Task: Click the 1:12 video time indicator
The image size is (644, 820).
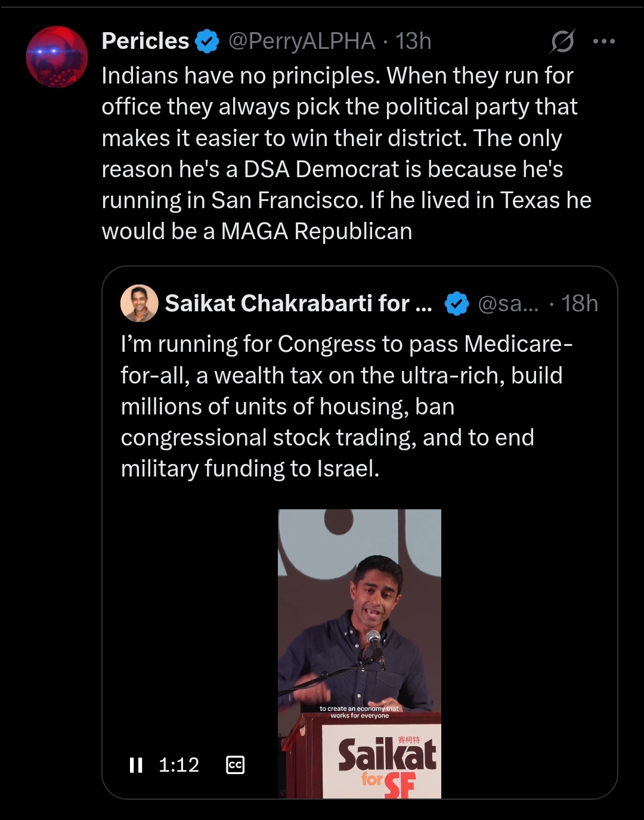Action: (x=179, y=765)
